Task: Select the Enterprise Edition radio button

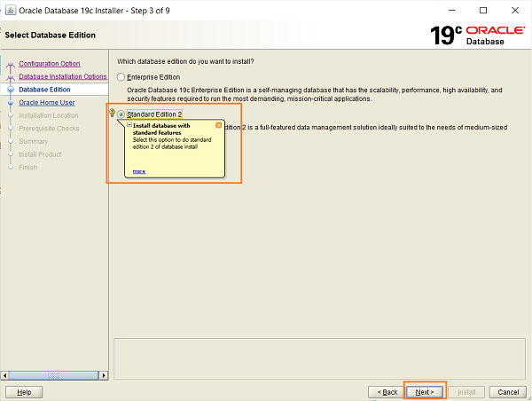Action: tap(121, 77)
